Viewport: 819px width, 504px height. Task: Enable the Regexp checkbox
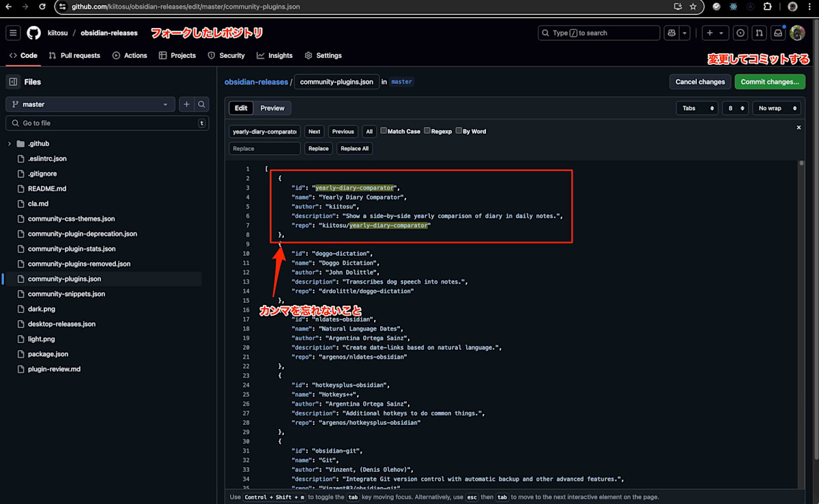coord(427,131)
